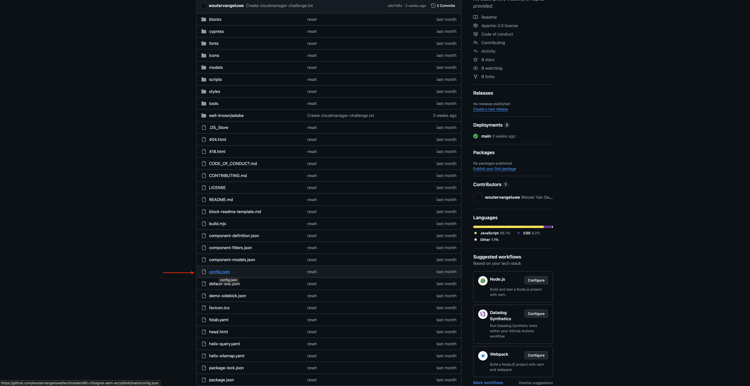Image resolution: width=750 pixels, height=386 pixels.
Task: Click the file icon next to 404.html
Action: pyautogui.click(x=204, y=140)
